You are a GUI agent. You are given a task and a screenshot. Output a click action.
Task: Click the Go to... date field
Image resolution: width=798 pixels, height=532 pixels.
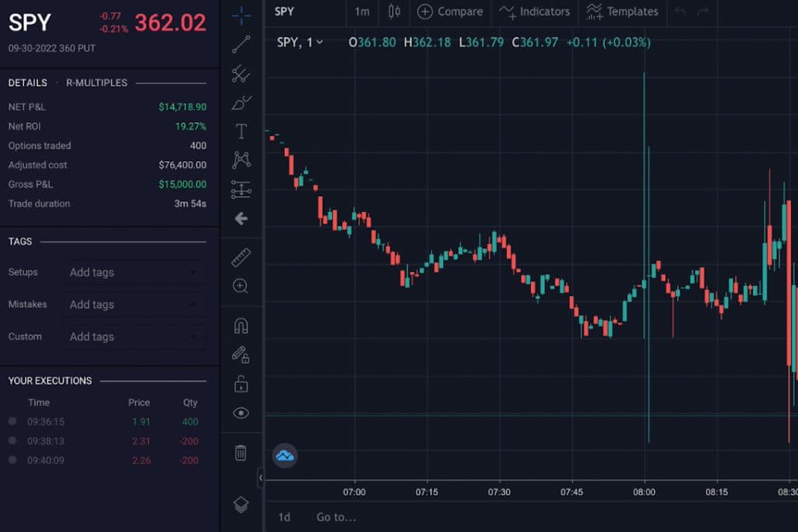[335, 516]
